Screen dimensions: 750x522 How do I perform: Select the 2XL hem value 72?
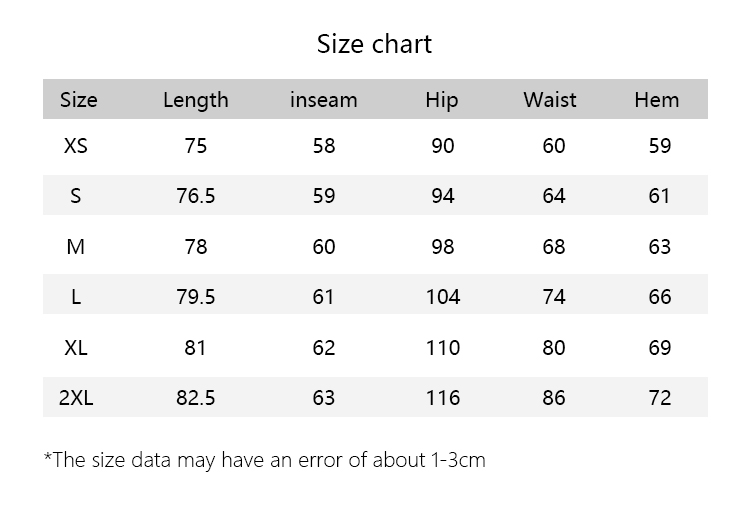(660, 398)
